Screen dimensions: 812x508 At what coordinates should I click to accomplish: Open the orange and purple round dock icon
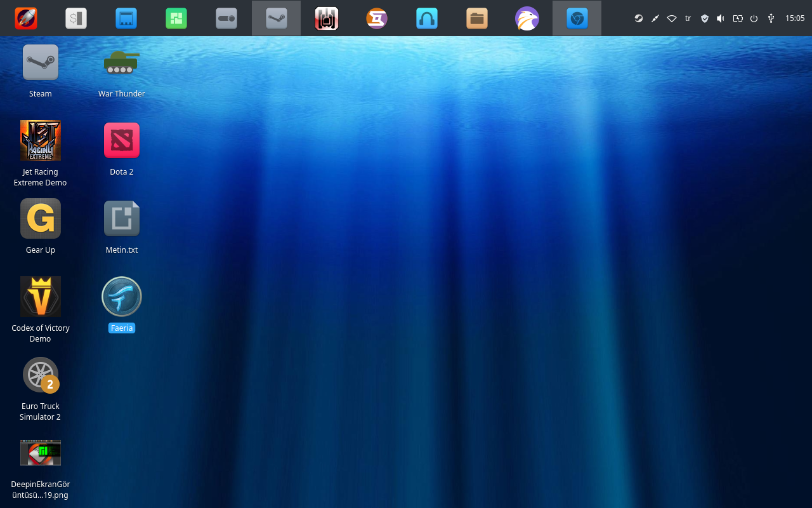click(377, 18)
